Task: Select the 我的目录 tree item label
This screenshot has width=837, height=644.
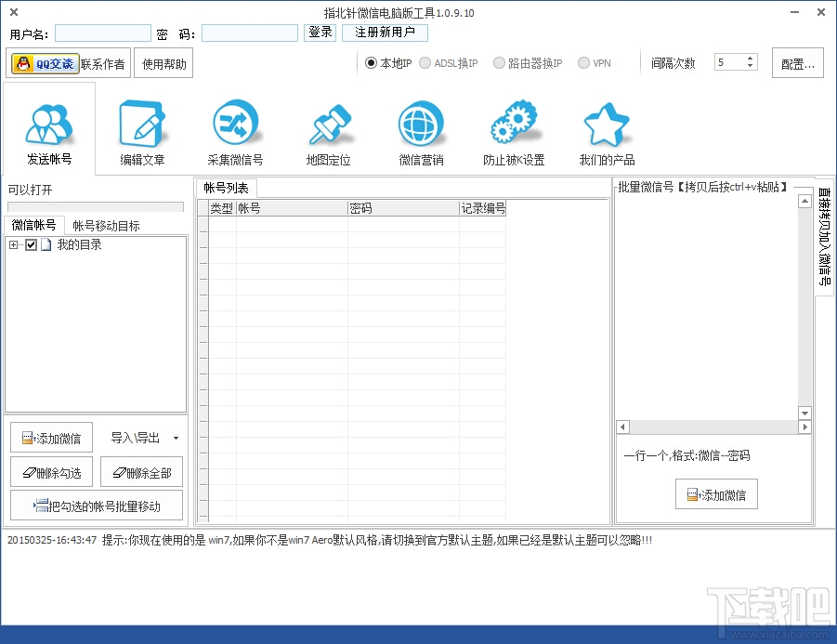Action: 79,244
